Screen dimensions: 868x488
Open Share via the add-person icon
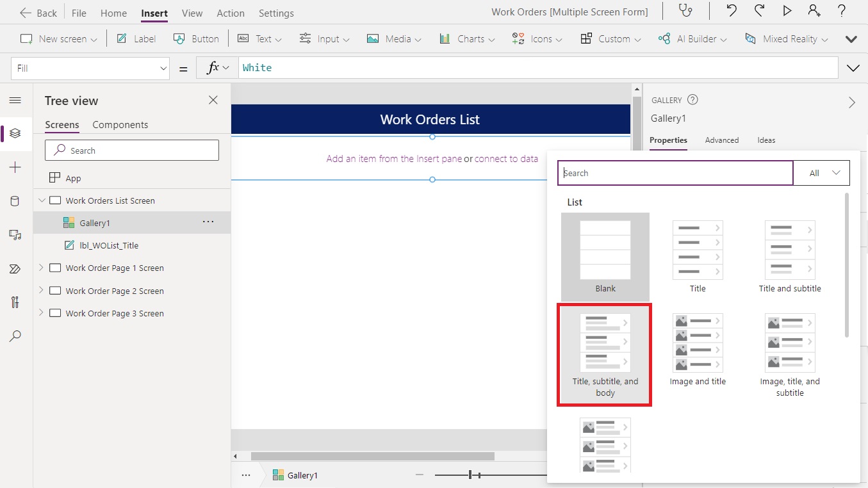[814, 12]
